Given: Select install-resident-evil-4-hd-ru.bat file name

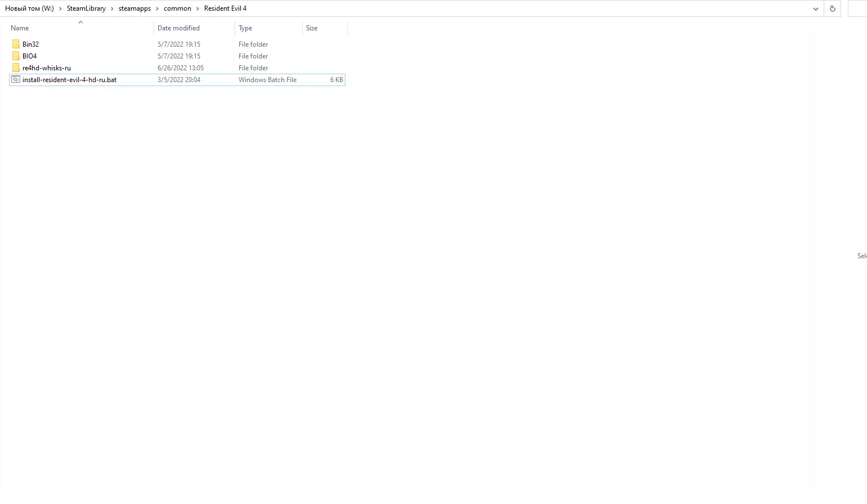Looking at the screenshot, I should 69,79.
